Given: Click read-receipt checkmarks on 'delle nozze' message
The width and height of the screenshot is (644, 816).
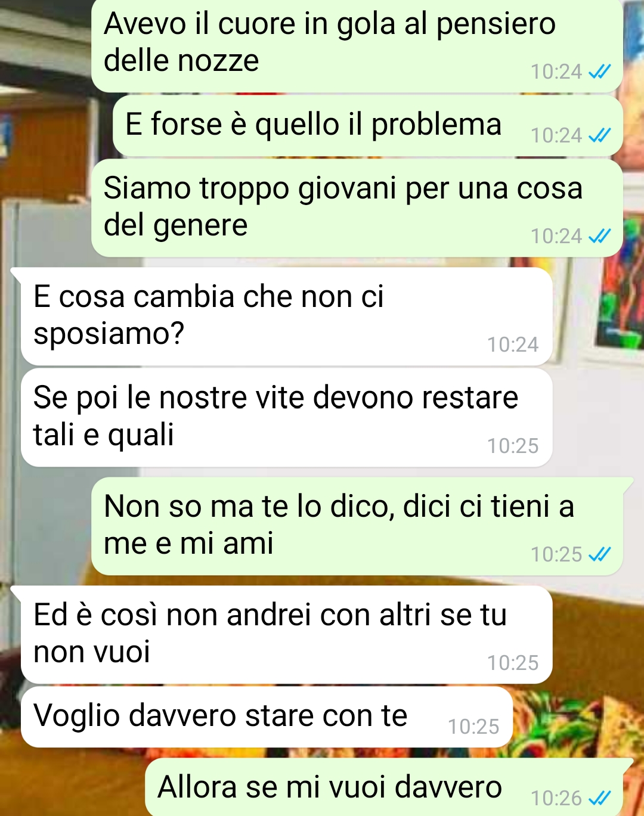Looking at the screenshot, I should (599, 72).
